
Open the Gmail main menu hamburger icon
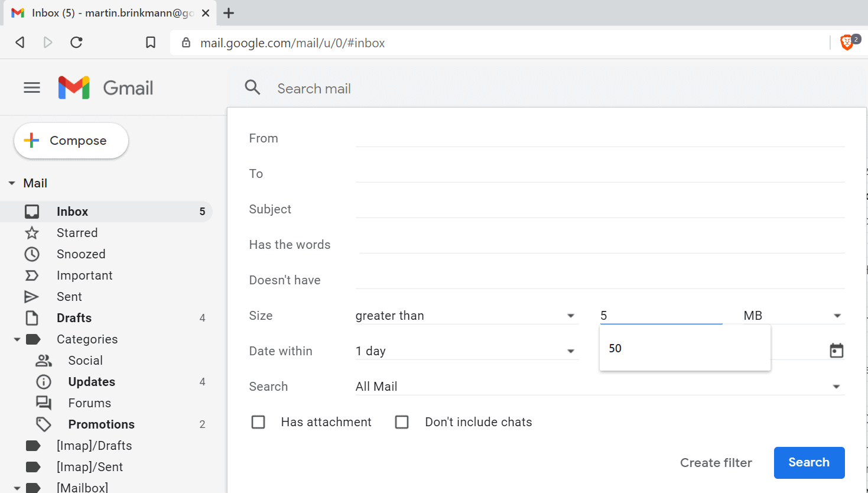click(x=32, y=88)
